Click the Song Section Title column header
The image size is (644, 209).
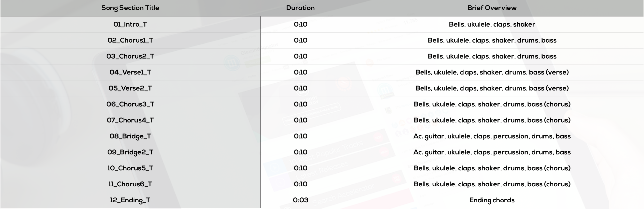(x=130, y=8)
